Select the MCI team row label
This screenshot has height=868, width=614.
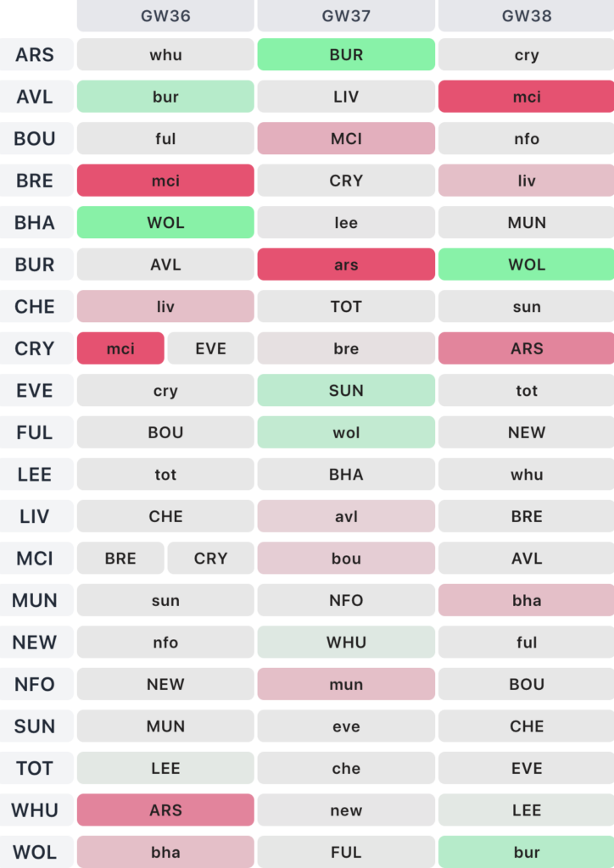point(35,558)
